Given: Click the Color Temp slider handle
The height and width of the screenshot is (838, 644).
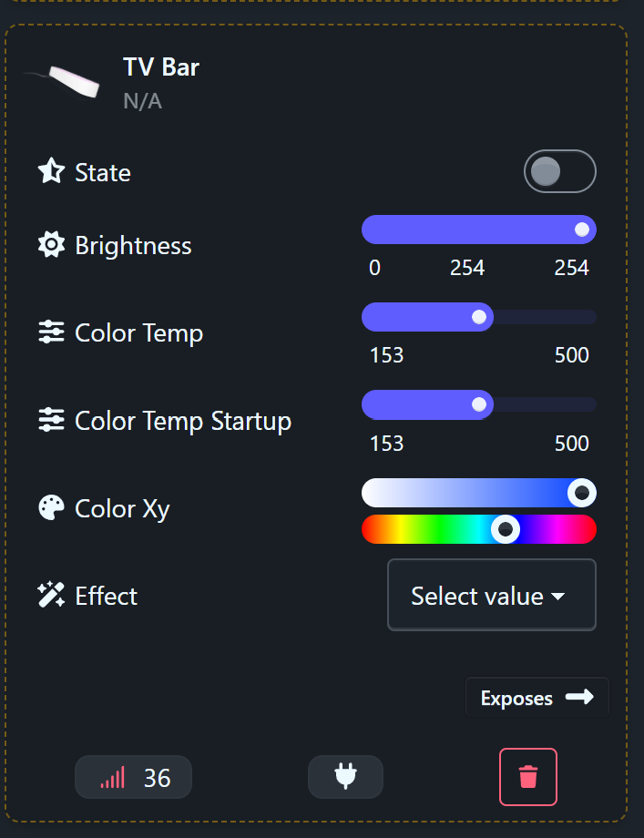Looking at the screenshot, I should [479, 317].
